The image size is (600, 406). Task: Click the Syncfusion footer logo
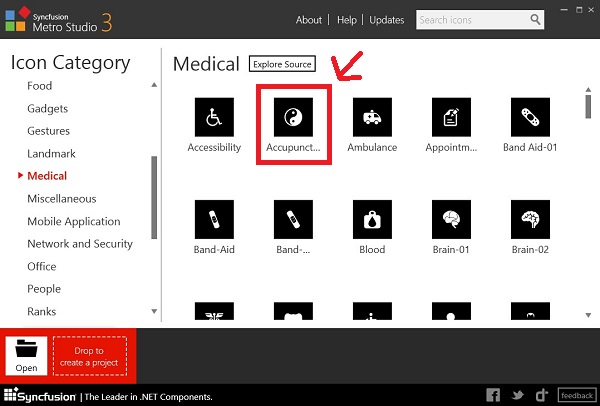pyautogui.click(x=40, y=396)
